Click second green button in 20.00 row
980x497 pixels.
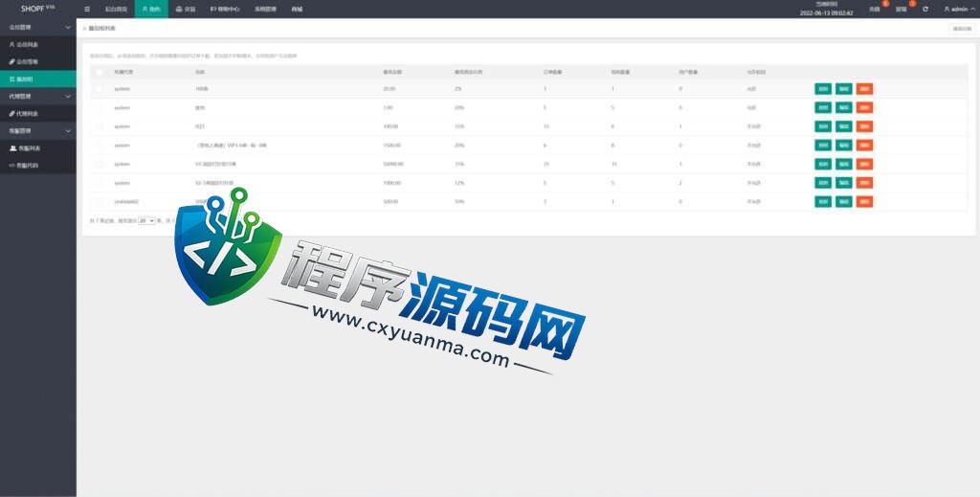[844, 89]
